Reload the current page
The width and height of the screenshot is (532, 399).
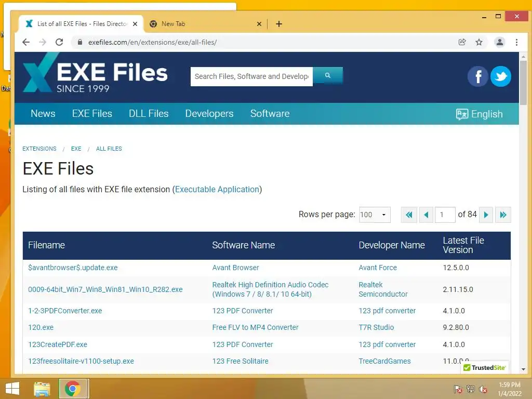(59, 42)
